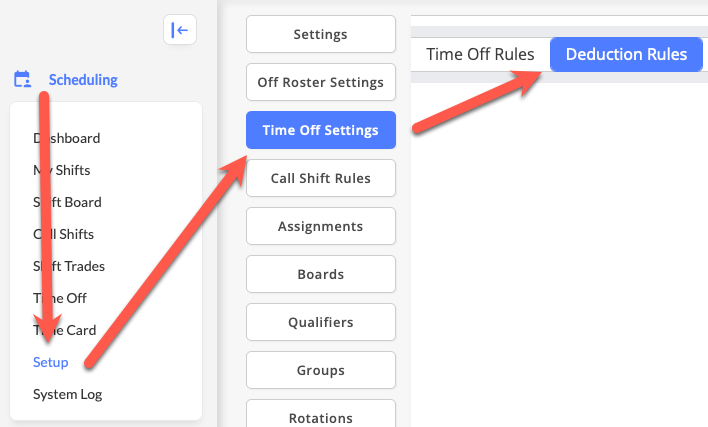The height and width of the screenshot is (427, 708).
Task: Select Time Off in the sidebar
Action: [60, 298]
